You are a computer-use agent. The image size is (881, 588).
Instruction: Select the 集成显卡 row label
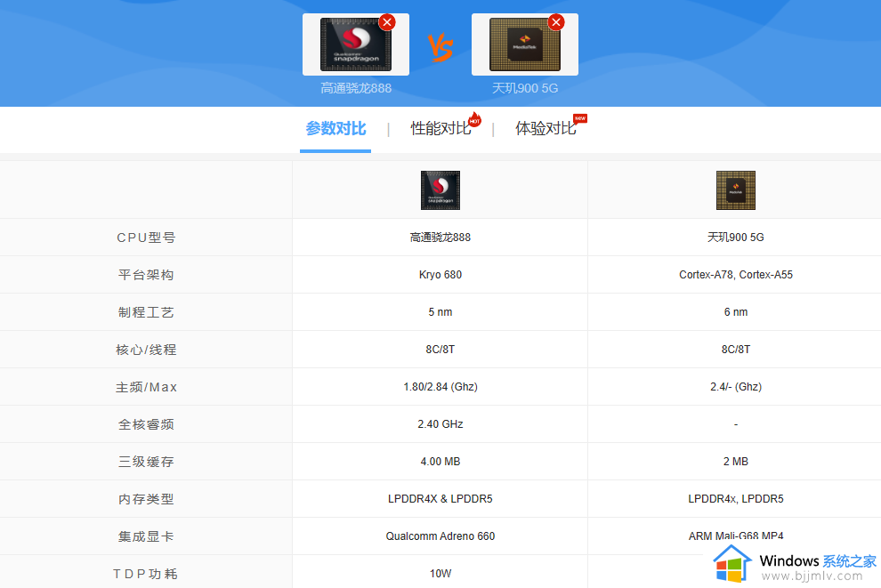click(146, 536)
